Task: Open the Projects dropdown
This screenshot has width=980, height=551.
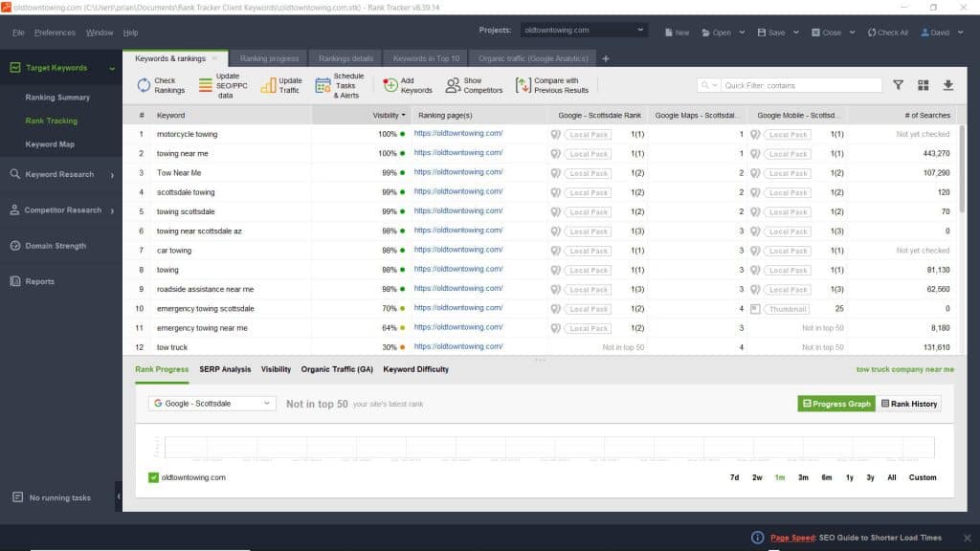Action: coord(584,30)
